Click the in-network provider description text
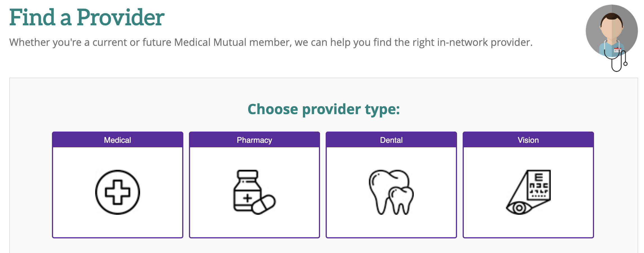 pyautogui.click(x=271, y=42)
